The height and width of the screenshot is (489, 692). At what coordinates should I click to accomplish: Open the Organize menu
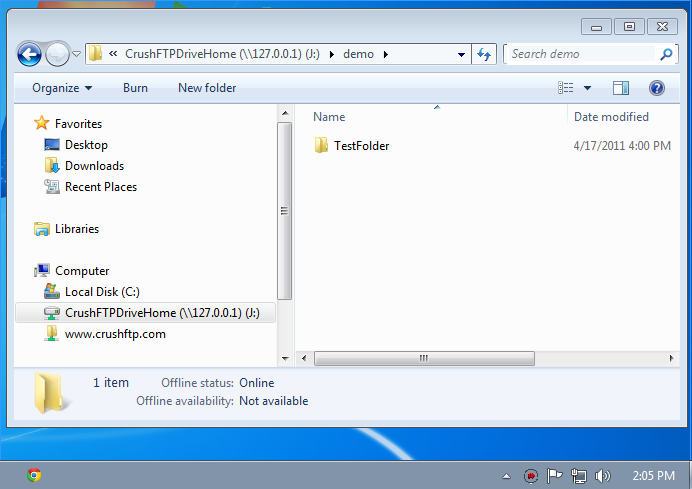pos(62,88)
